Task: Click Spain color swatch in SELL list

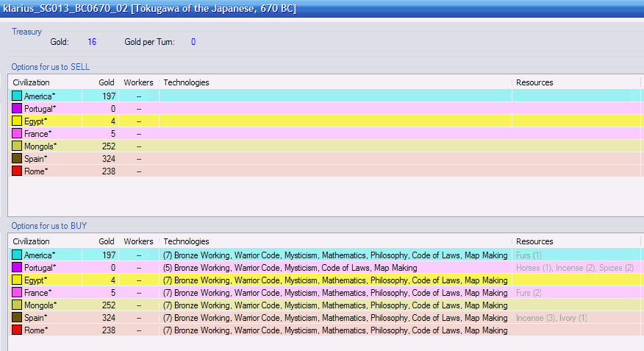Action: click(x=17, y=159)
